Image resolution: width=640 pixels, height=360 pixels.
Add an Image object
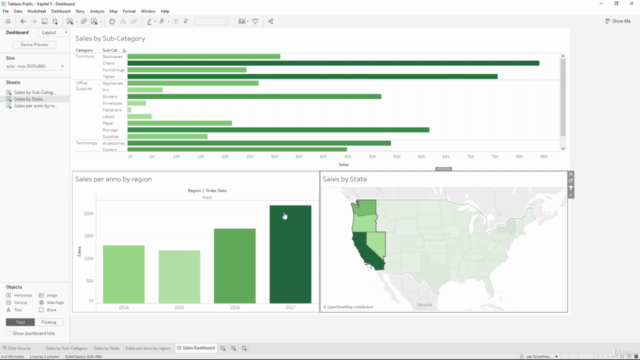click(x=48, y=295)
